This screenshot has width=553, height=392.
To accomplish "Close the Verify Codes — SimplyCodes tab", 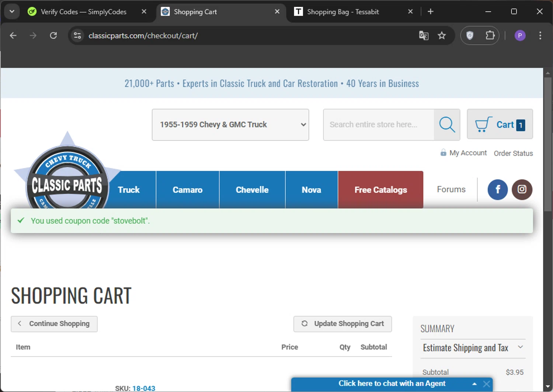I will 144,12.
